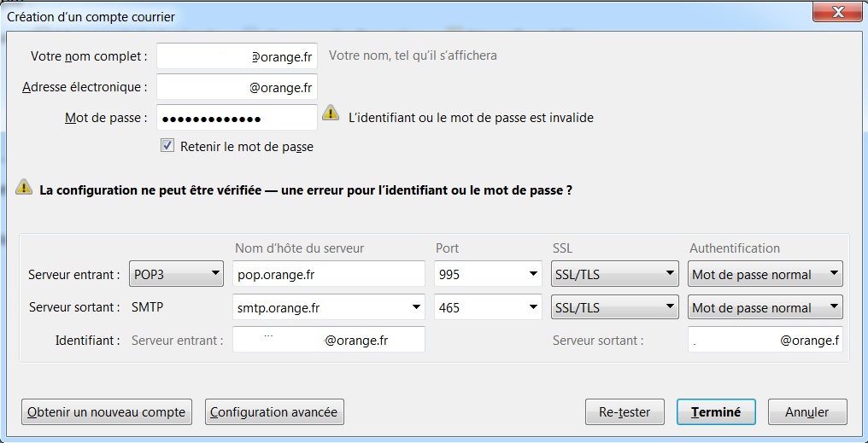This screenshot has height=443, width=868.
Task: Open the incoming server SSL/TLS dropdown
Action: [x=614, y=274]
